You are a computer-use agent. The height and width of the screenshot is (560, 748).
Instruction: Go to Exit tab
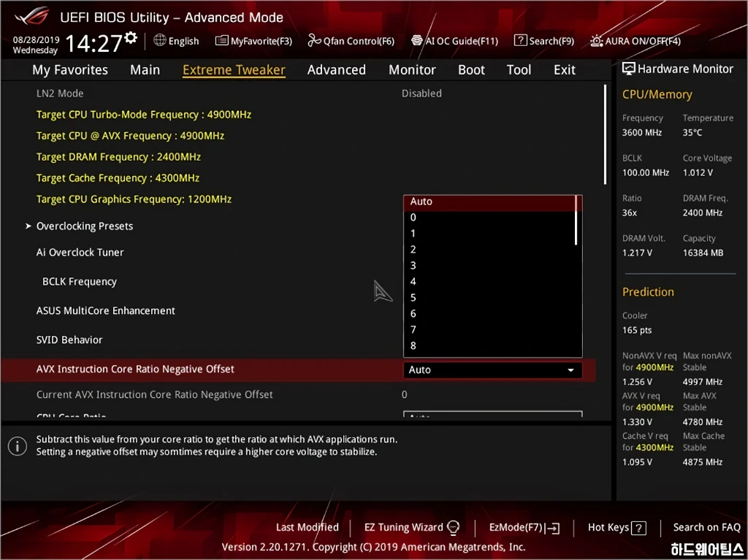point(565,69)
